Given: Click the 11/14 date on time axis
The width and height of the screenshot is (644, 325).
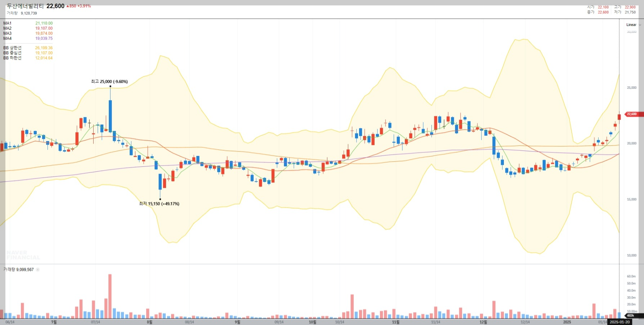Looking at the screenshot, I should [435, 322].
